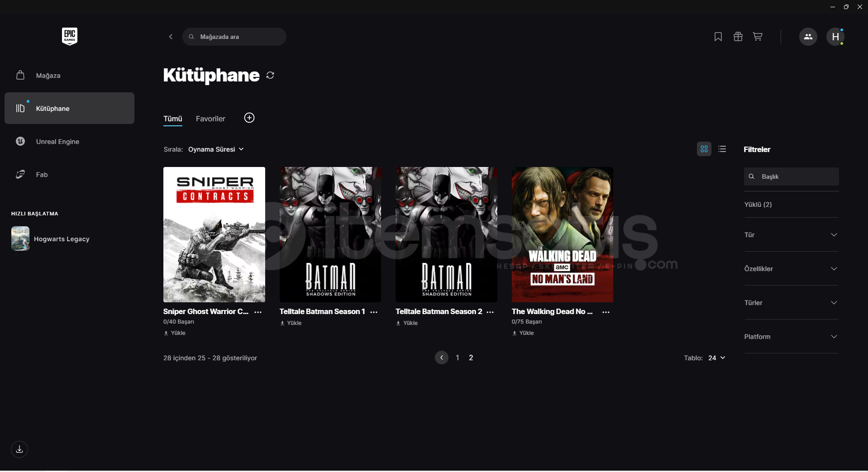
Task: Click the Başlık filter search field
Action: [x=792, y=176]
